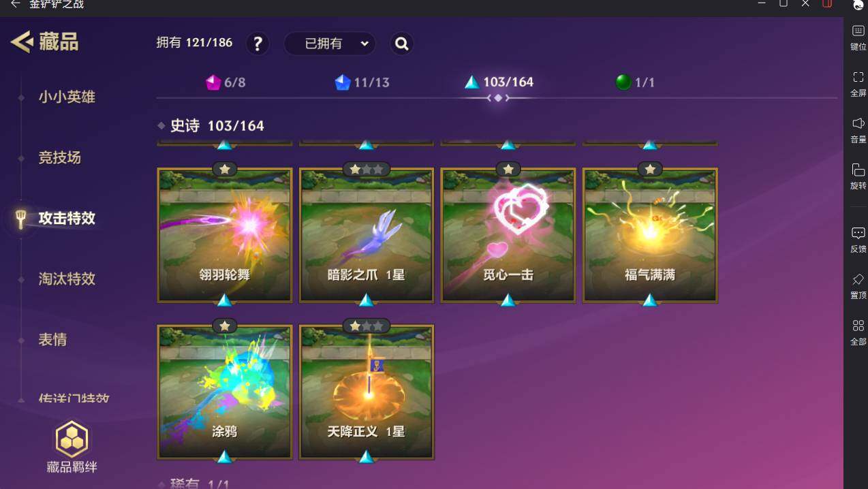Open search with the magnifier icon
The image size is (868, 489).
coord(402,44)
